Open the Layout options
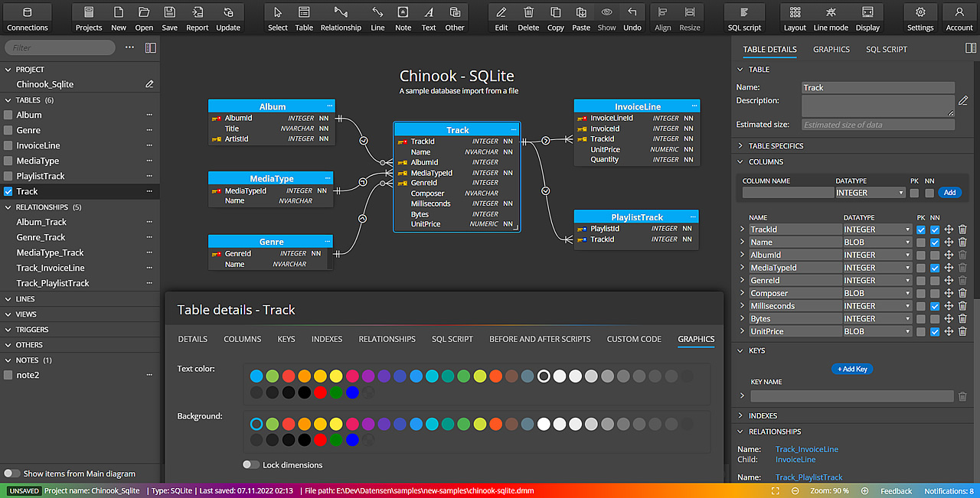 point(795,18)
